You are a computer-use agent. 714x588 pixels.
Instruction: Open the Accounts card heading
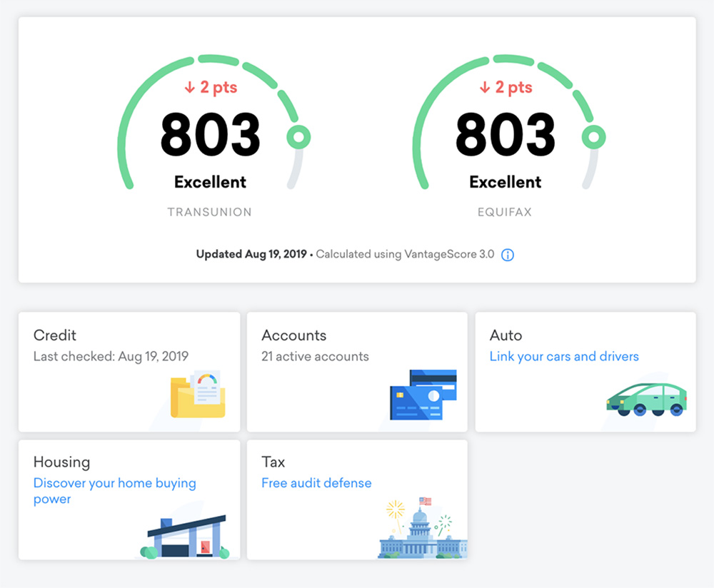coord(293,335)
